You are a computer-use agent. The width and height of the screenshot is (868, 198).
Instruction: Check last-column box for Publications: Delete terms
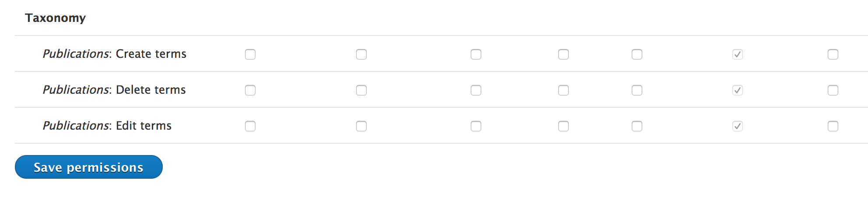coord(833,90)
